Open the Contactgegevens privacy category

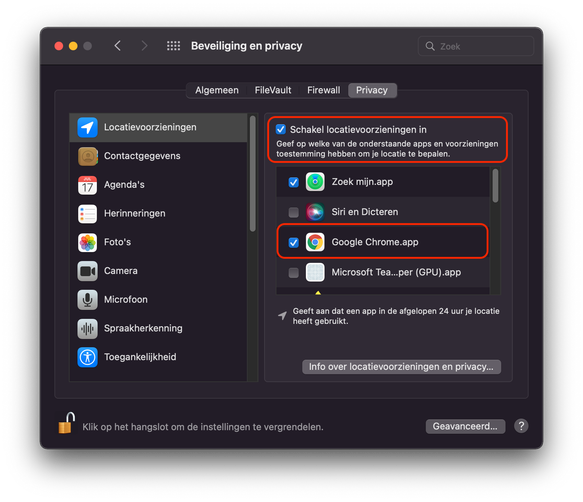point(158,156)
